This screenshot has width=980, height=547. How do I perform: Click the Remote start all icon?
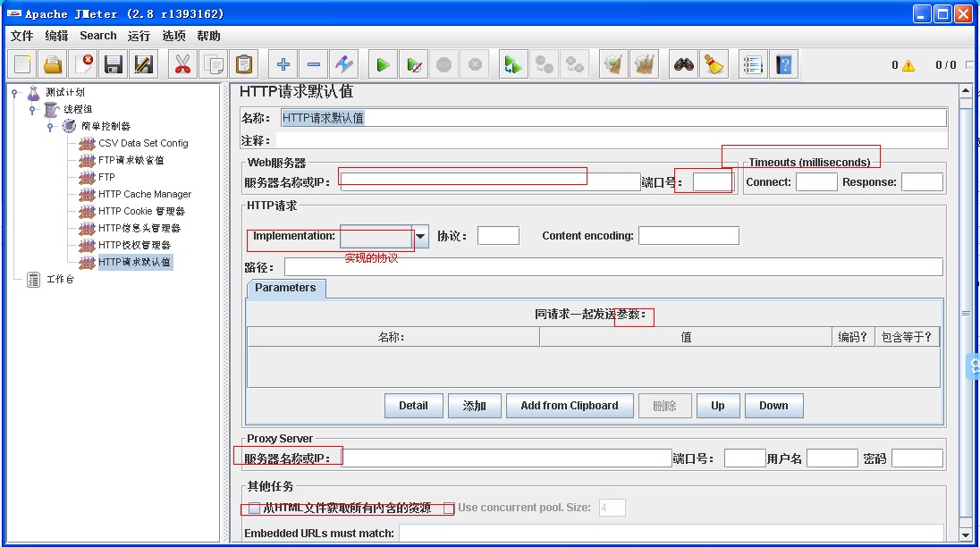[513, 64]
